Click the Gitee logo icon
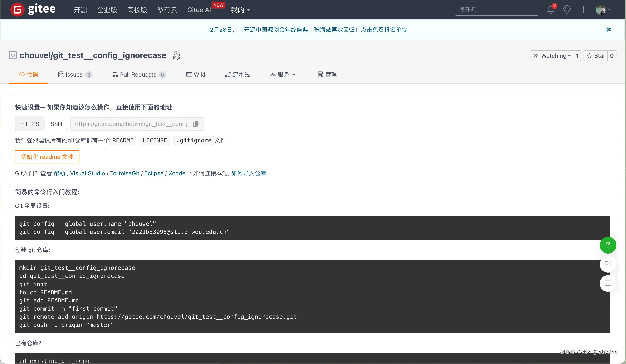The height and width of the screenshot is (364, 626). click(17, 10)
